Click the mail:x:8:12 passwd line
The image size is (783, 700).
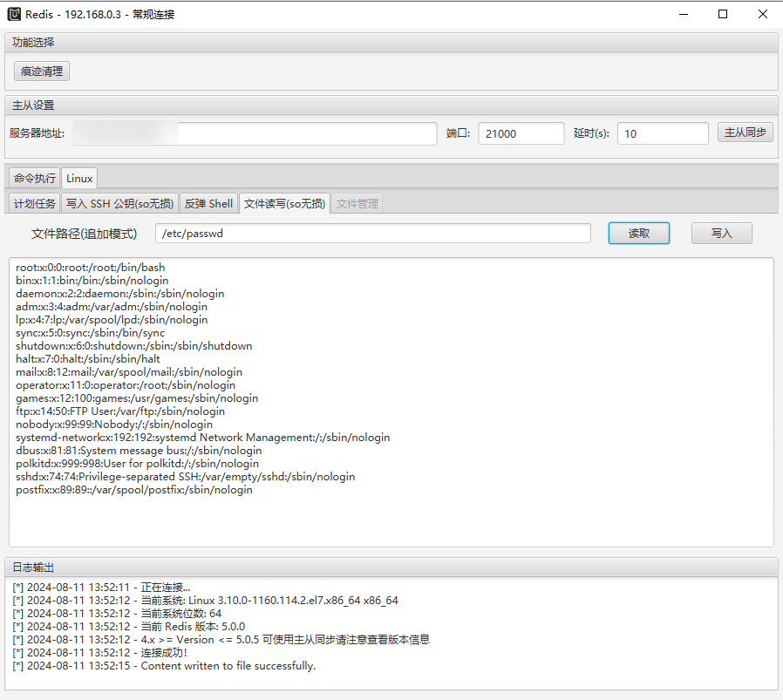[129, 372]
